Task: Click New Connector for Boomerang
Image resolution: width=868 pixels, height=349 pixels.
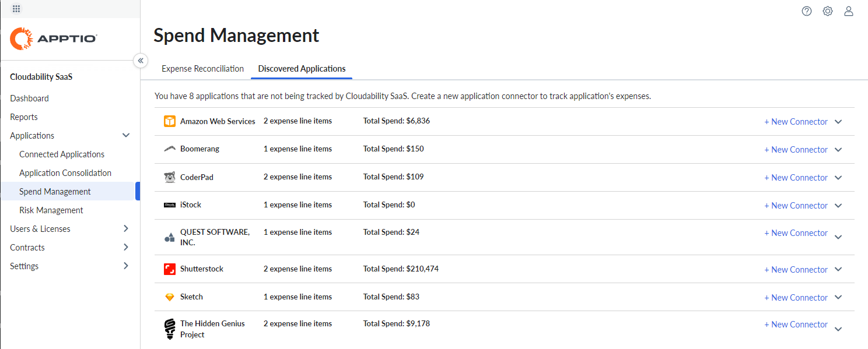Action: pyautogui.click(x=796, y=149)
